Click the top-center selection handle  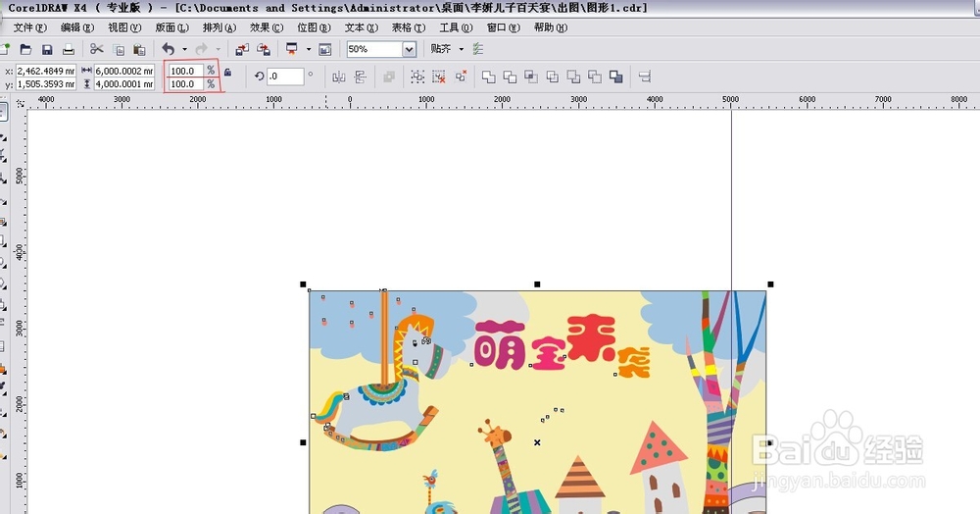[x=537, y=284]
